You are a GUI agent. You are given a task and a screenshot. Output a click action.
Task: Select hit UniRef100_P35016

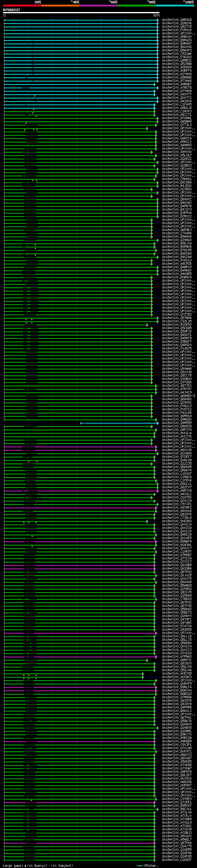click(x=177, y=30)
